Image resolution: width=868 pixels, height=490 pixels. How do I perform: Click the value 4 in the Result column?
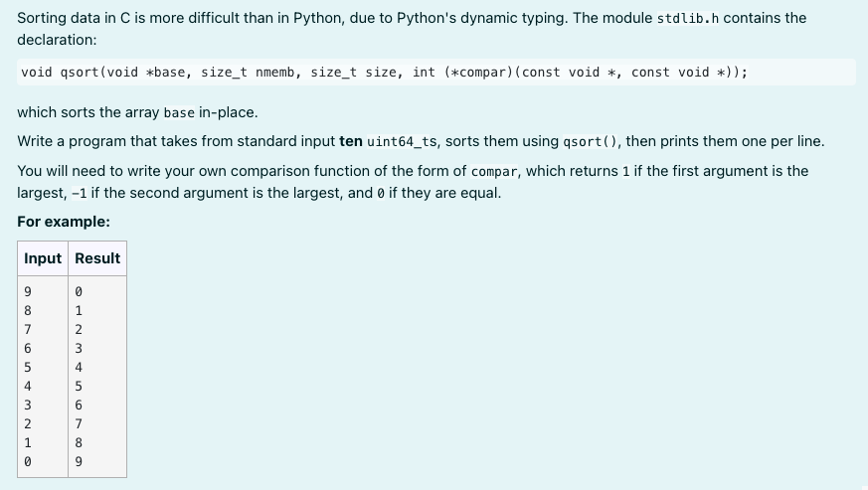(79, 367)
